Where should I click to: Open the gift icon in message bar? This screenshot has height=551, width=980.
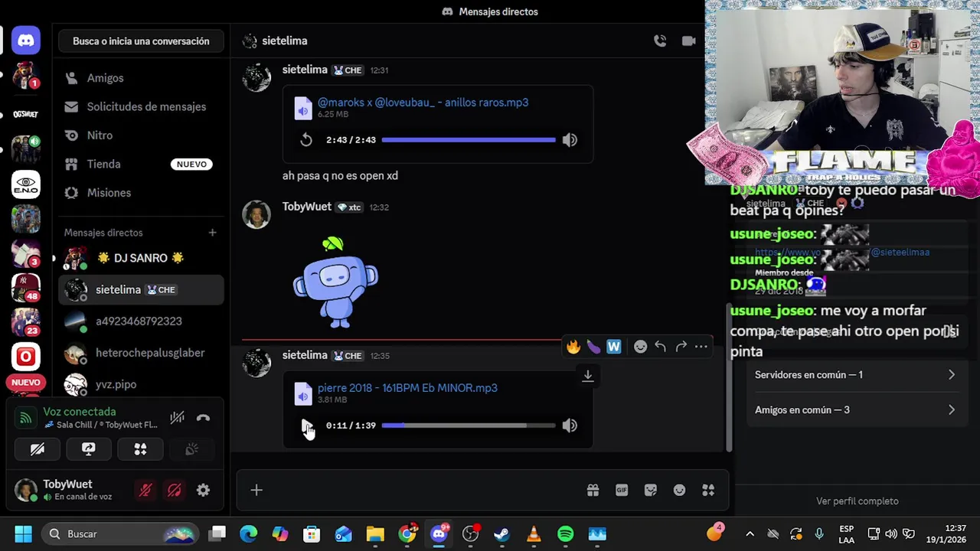click(x=593, y=491)
